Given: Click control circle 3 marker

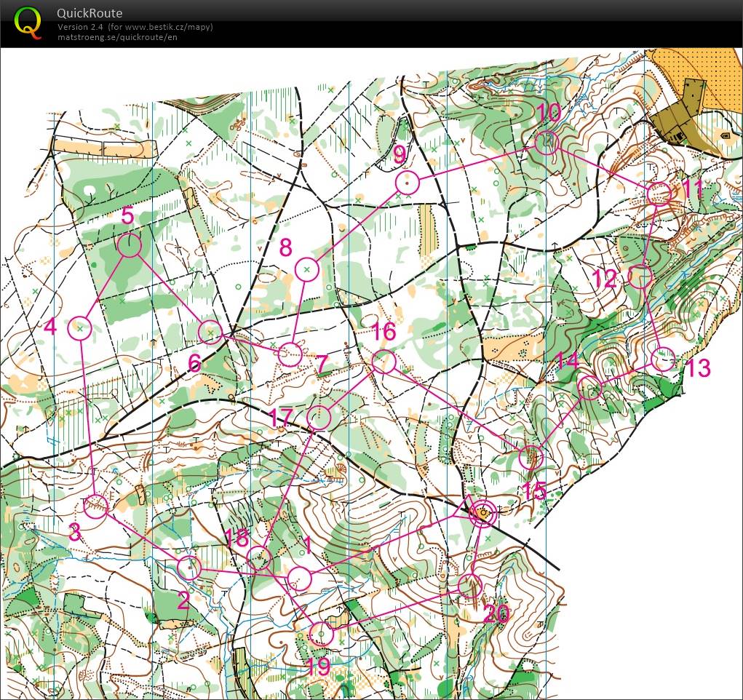Looking at the screenshot, I should coord(97,505).
